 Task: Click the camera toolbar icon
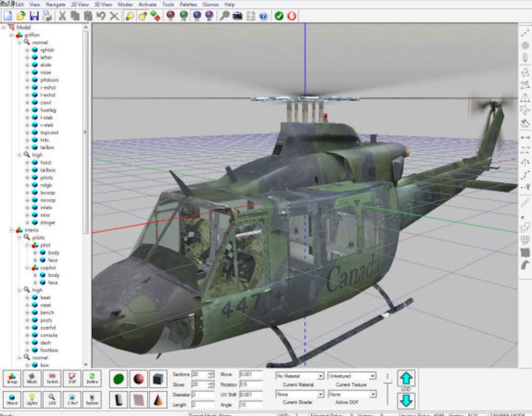(238, 16)
